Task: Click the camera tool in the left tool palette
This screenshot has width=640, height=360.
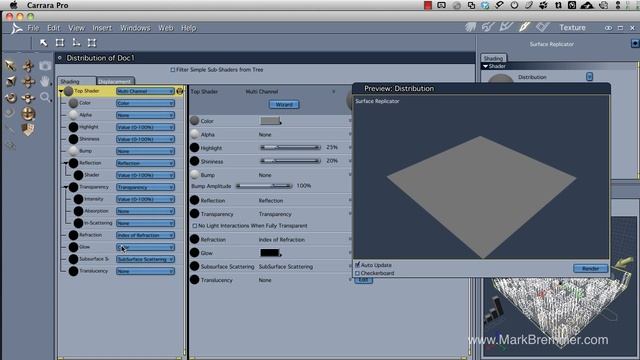Action: 45,65
